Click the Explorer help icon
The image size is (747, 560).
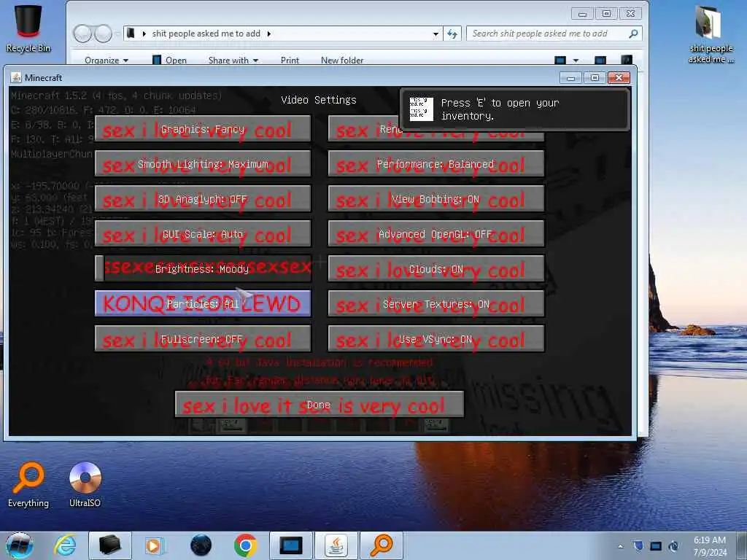pyautogui.click(x=627, y=60)
